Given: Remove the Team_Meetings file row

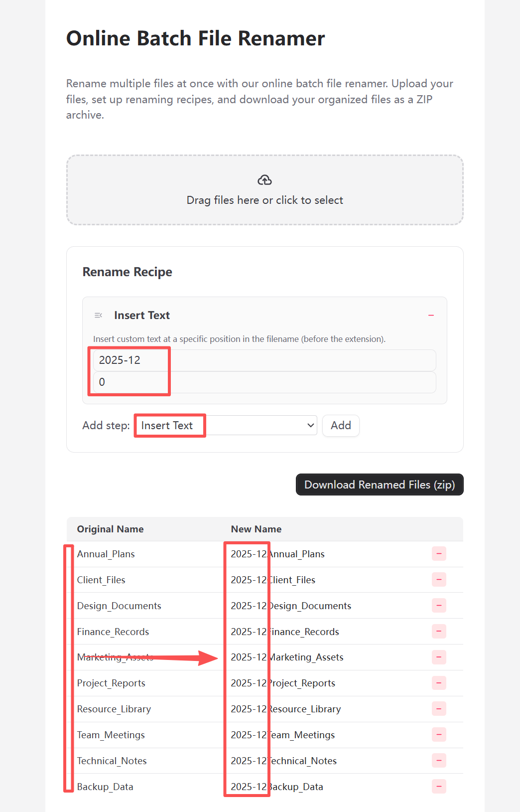Looking at the screenshot, I should point(439,735).
